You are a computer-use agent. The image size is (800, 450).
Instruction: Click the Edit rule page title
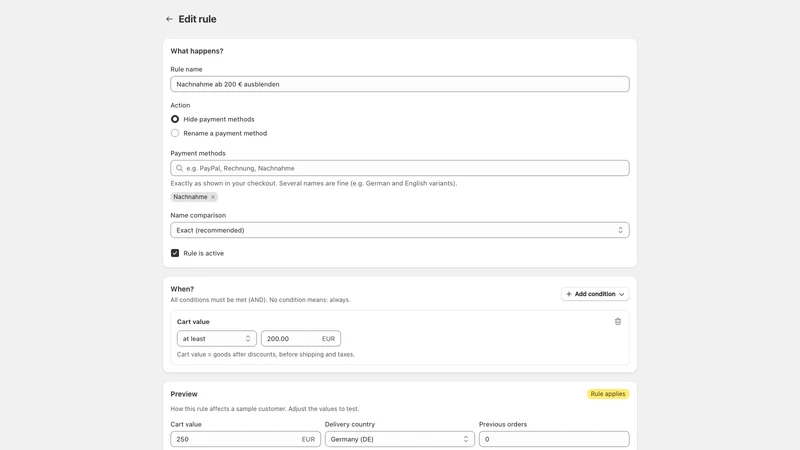click(197, 19)
